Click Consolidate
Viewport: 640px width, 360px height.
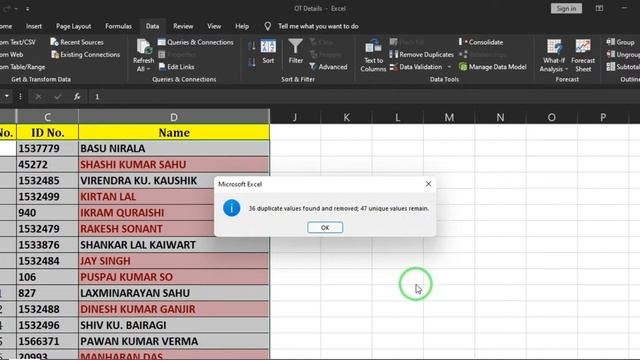[x=481, y=42]
